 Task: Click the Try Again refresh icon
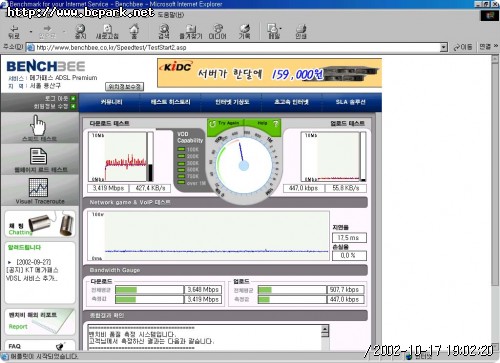[212, 124]
